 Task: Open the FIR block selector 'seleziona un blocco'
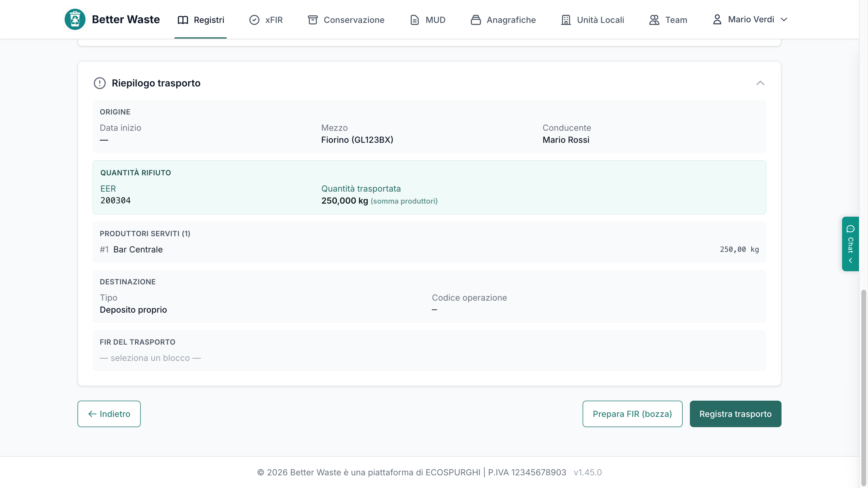(150, 358)
